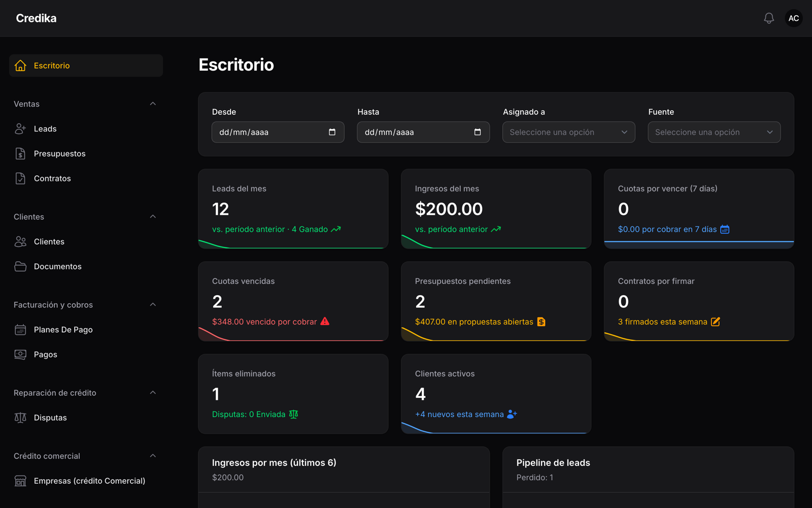Screen dimensions: 812x508
Task: Click 'Ingresos por mes (últimos 6)' heading
Action: pyautogui.click(x=274, y=463)
